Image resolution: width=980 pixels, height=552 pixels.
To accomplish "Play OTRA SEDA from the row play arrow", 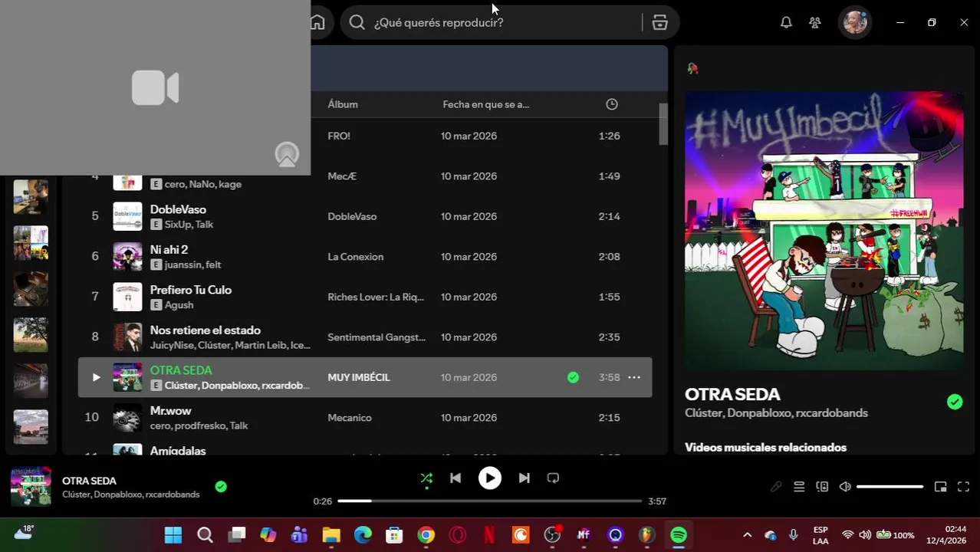I will [96, 377].
